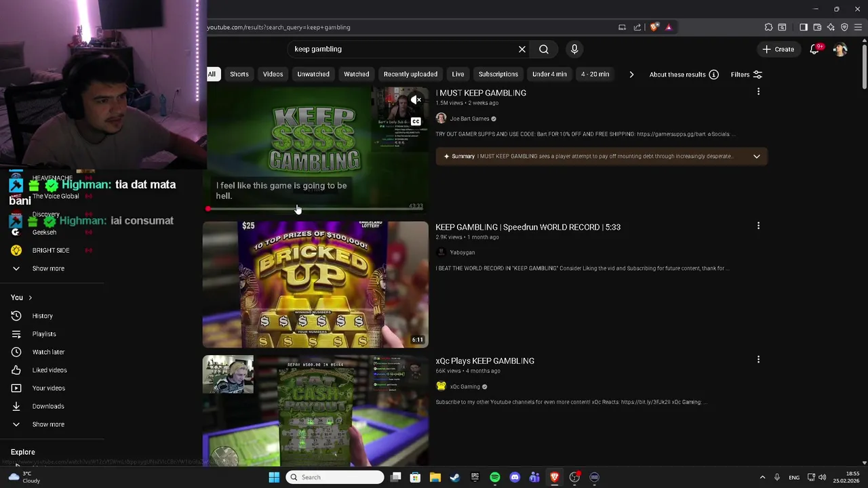Open options for Speedrun WORLD RECORD video
This screenshot has width=868, height=488.
click(x=758, y=226)
